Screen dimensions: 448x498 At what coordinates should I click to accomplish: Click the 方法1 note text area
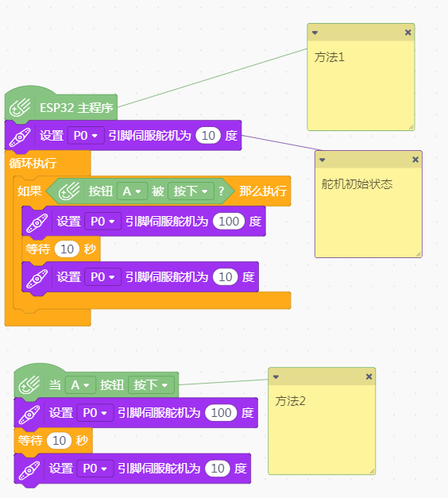pyautogui.click(x=361, y=85)
